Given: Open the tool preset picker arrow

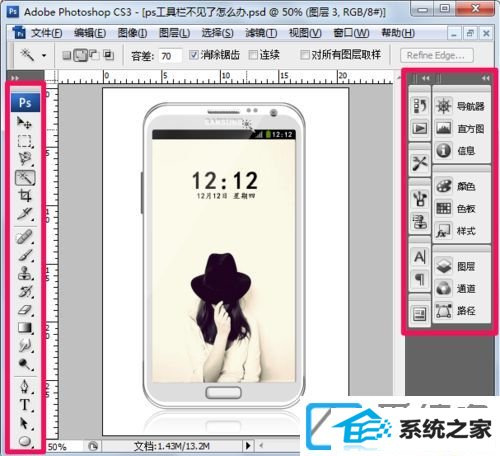Looking at the screenshot, I should coord(44,55).
